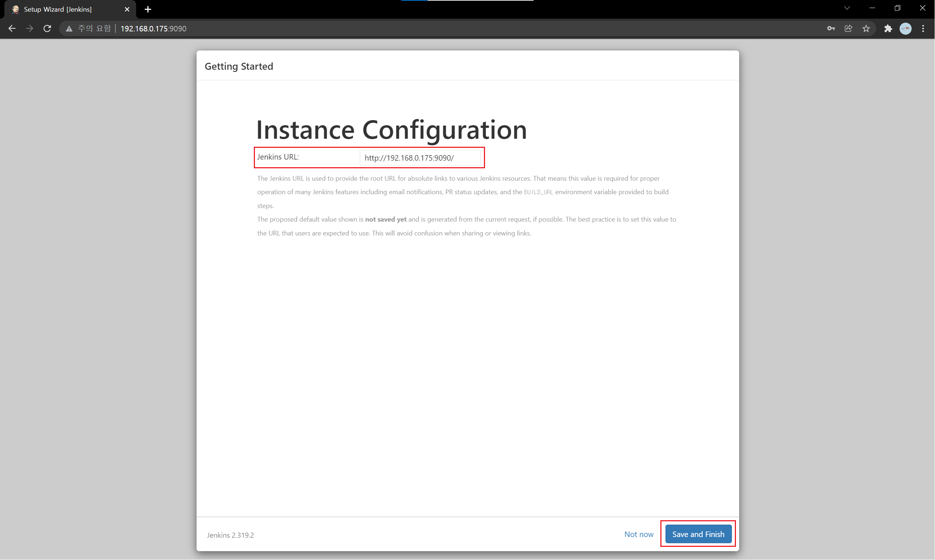This screenshot has height=560, width=935.
Task: Click the Jenkins URL input field
Action: coord(420,158)
